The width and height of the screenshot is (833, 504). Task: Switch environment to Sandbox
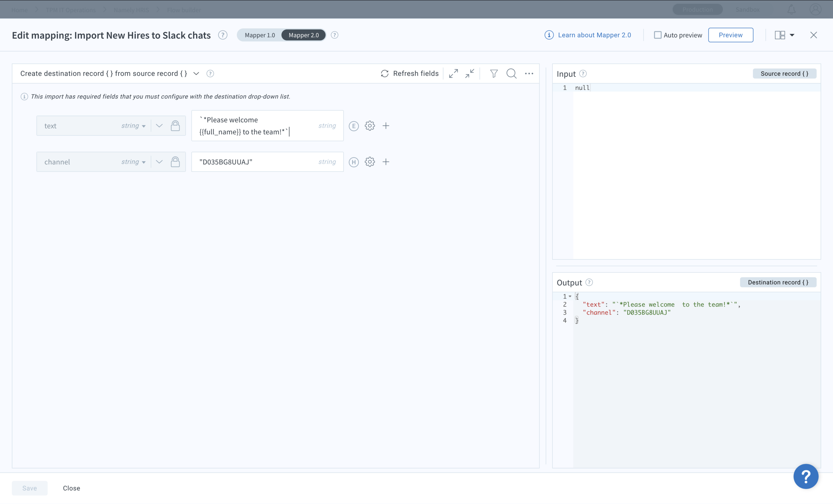click(747, 9)
